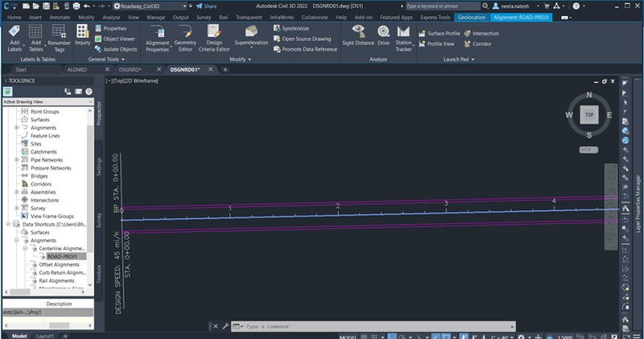Select Corridors tree item

[x=41, y=184]
